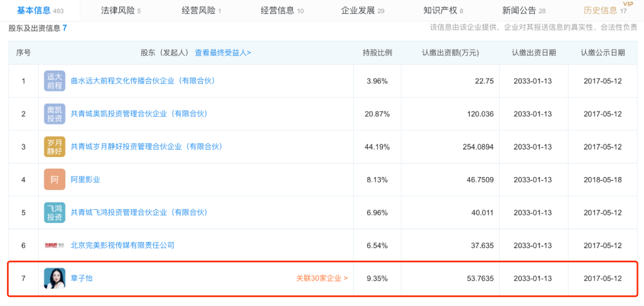Select the 8.13% shareholding cell
Viewport: 644px width, 306px height.
point(377,180)
